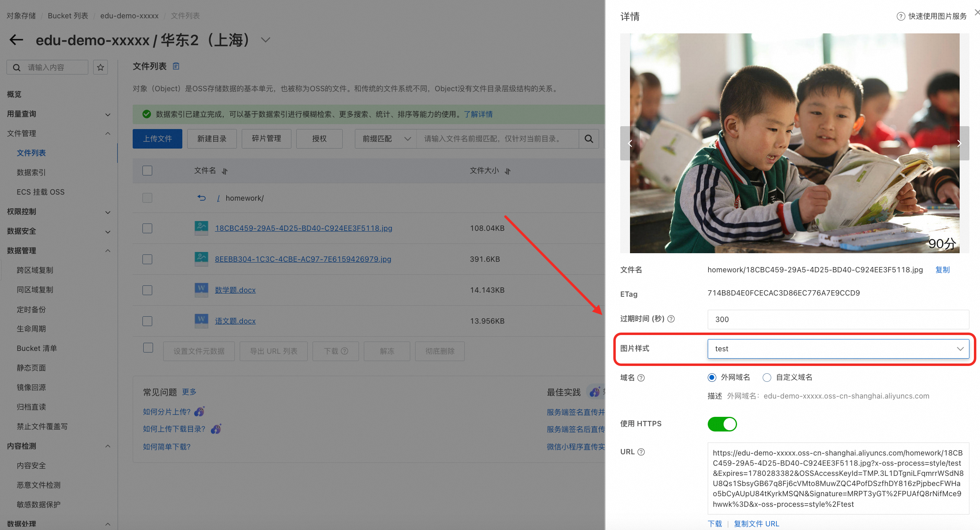
Task: Click help icon beside 过期时间 (秒)
Action: [671, 319]
